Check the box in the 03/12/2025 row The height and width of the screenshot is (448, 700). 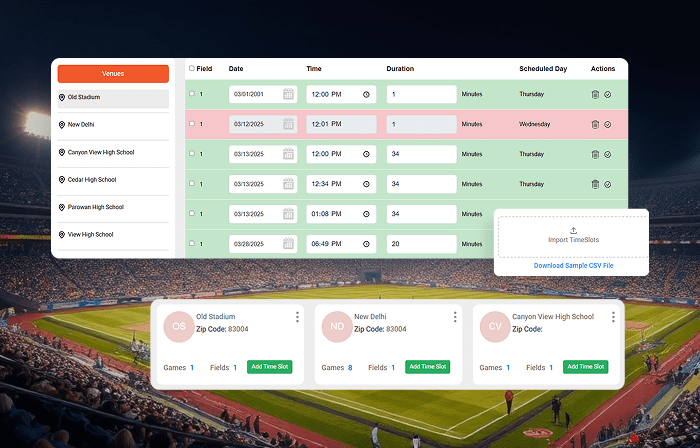coord(192,124)
